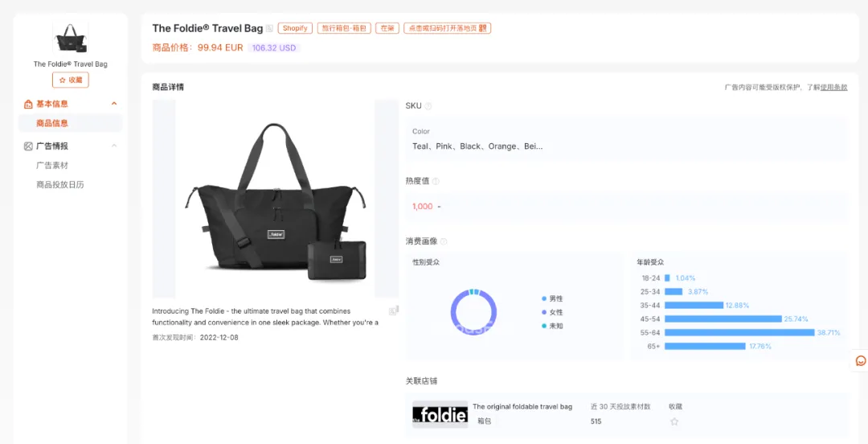Screen dimensions: 868x444
Task: Click the translate icon beside product title
Action: tap(269, 28)
